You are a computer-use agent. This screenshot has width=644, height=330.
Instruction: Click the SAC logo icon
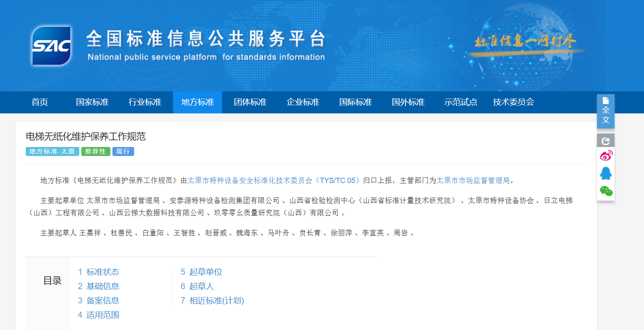(x=52, y=45)
